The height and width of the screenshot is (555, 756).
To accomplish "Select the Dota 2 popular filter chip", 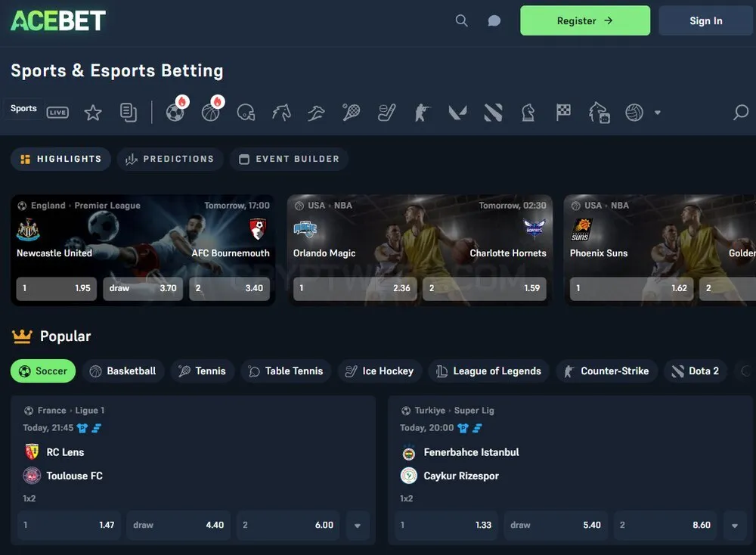I will pyautogui.click(x=695, y=371).
